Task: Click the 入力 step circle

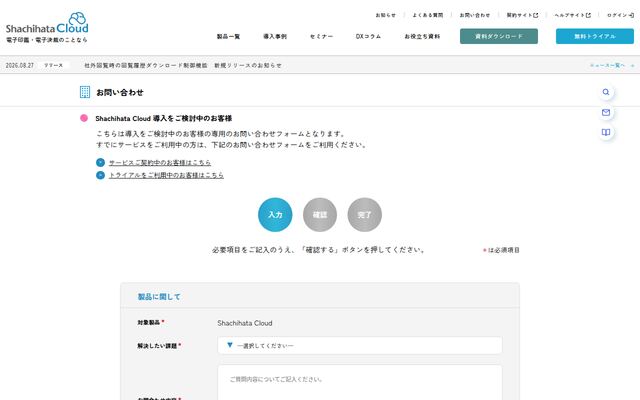Action: [x=275, y=215]
